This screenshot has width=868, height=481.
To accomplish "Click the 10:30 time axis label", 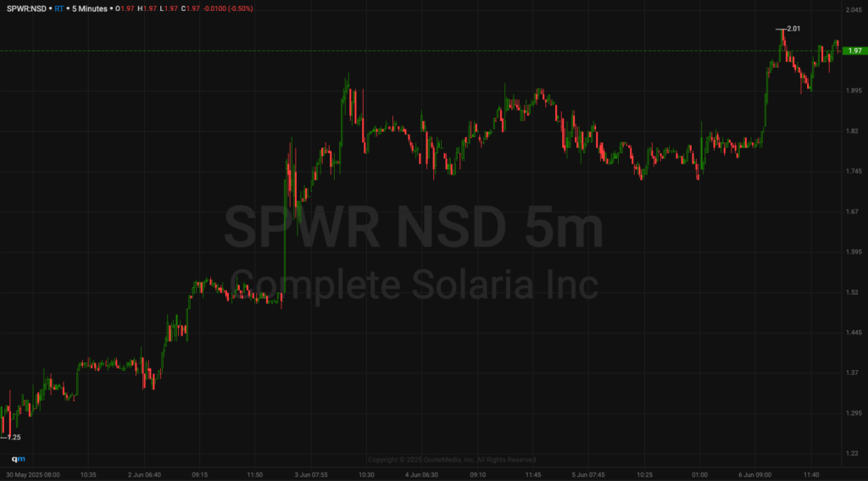I will tap(366, 475).
